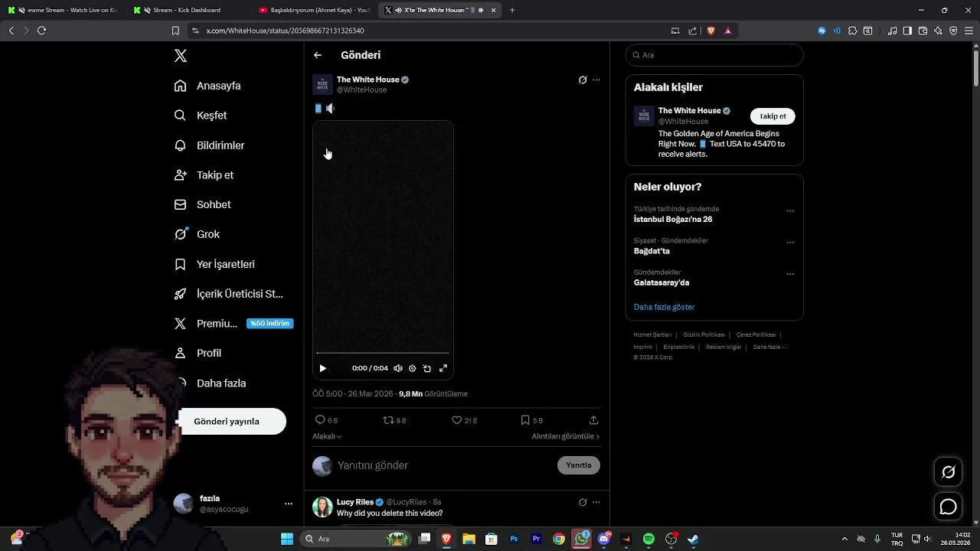
Task: Seek on the video progress bar
Action: [x=383, y=353]
